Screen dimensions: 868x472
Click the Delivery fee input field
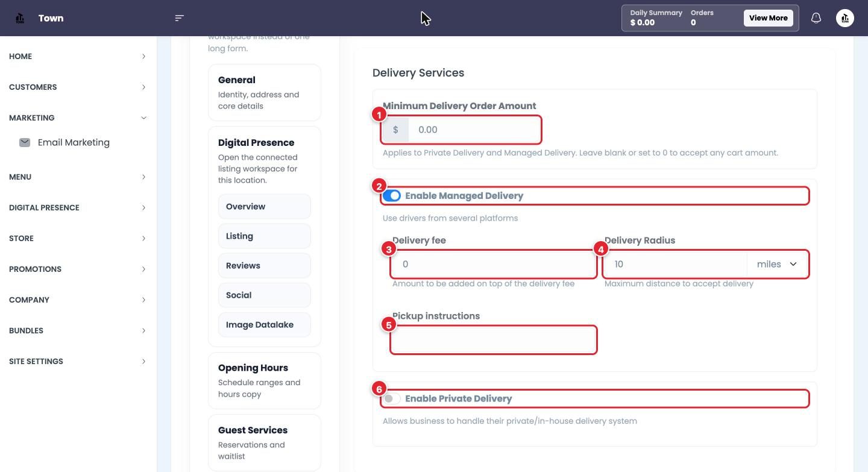click(494, 264)
